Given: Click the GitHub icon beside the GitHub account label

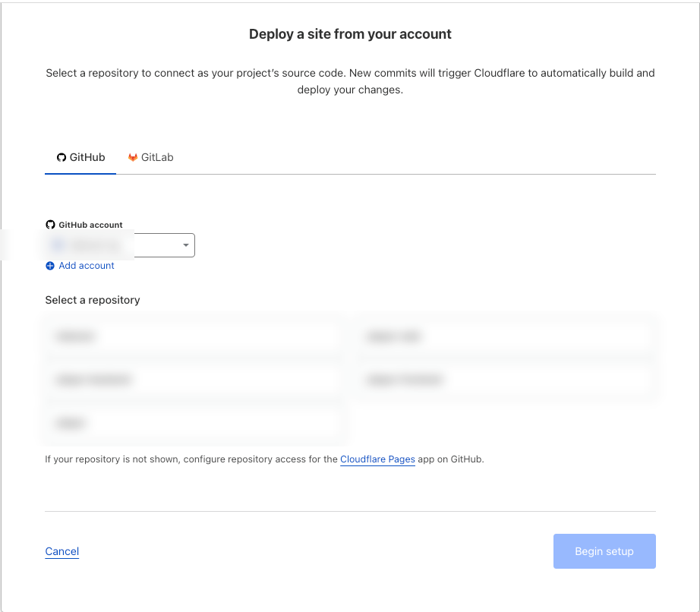Looking at the screenshot, I should [x=49, y=224].
